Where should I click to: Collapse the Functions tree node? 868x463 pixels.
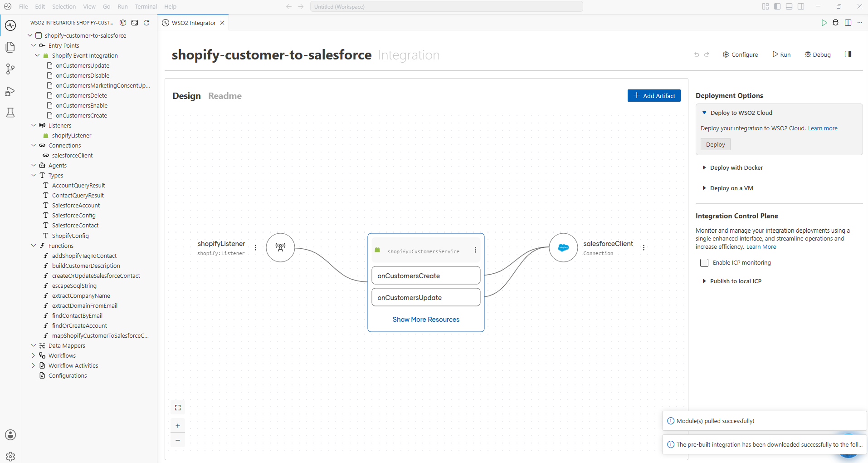(x=34, y=246)
